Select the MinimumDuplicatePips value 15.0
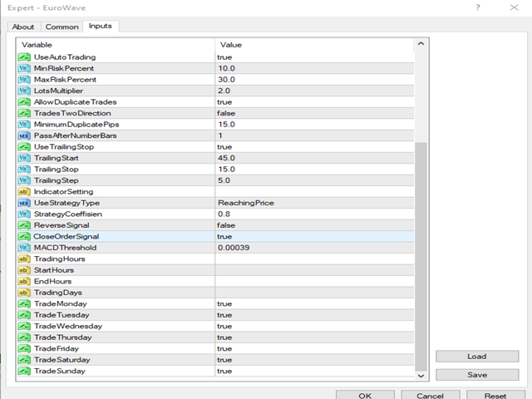This screenshot has height=399, width=532. (x=227, y=124)
